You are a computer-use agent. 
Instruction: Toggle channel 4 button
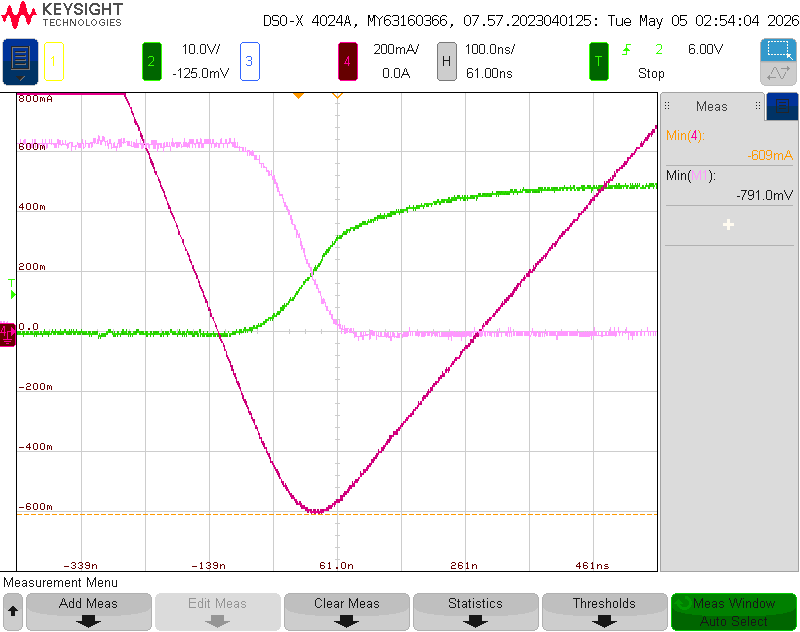(x=347, y=61)
